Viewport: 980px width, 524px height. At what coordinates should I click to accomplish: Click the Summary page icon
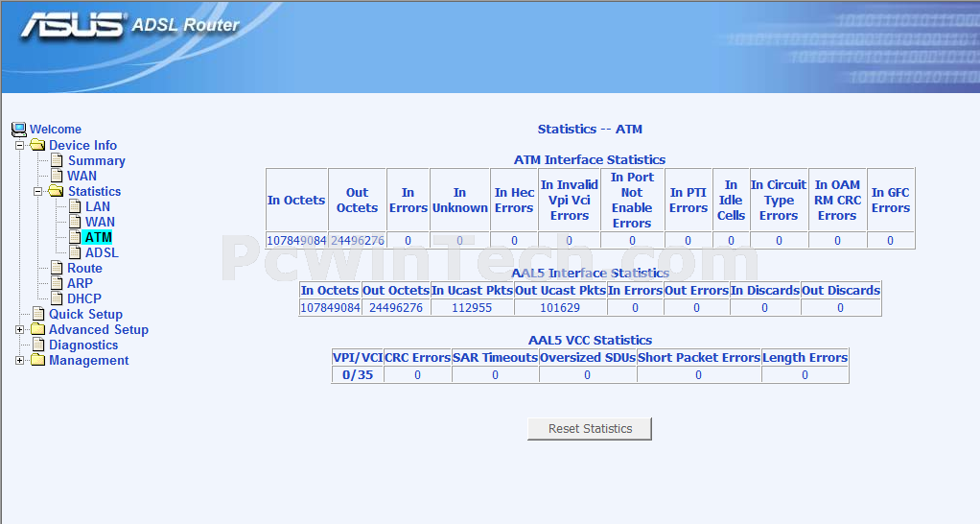(x=57, y=160)
